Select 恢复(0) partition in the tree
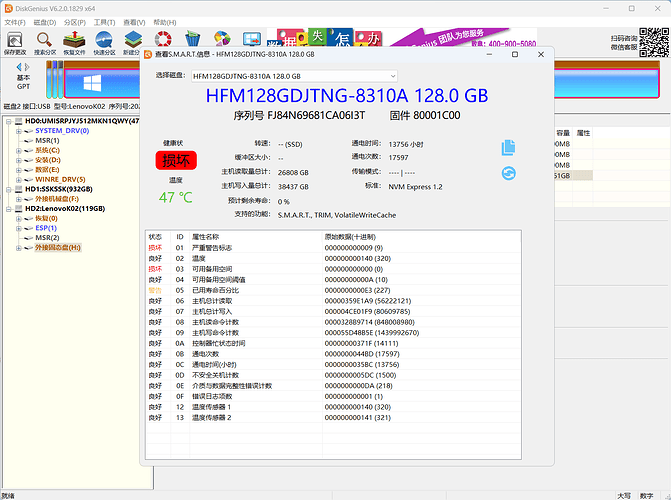The image size is (671, 500). click(46, 218)
